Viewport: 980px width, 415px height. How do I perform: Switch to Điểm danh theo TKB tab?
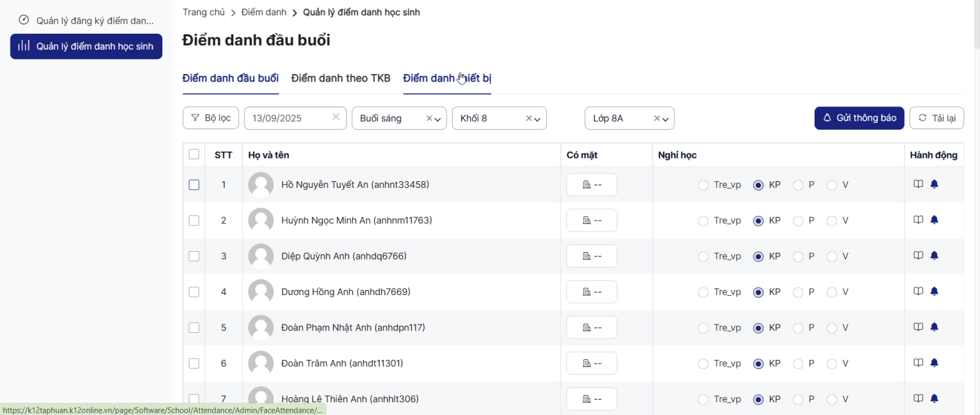(341, 78)
